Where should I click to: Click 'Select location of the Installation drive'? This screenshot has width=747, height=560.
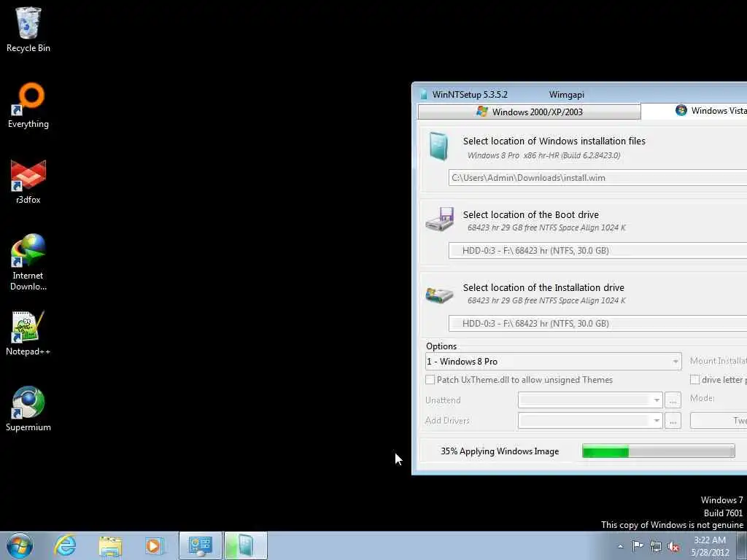tap(543, 287)
